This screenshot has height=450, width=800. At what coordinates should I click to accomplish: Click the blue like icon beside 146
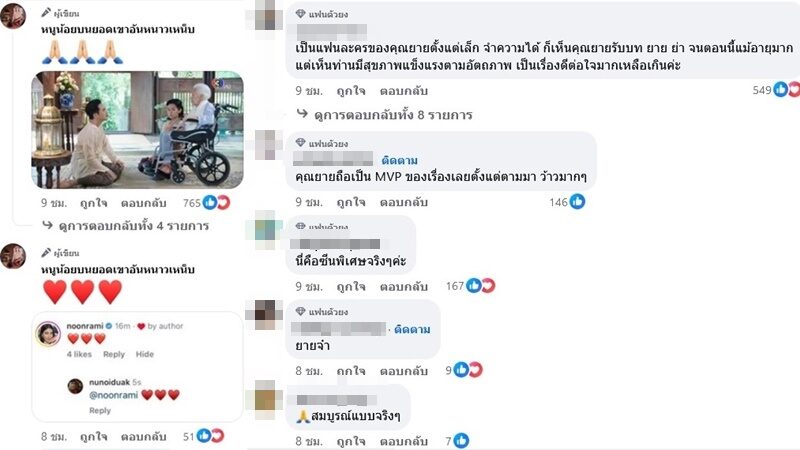577,202
